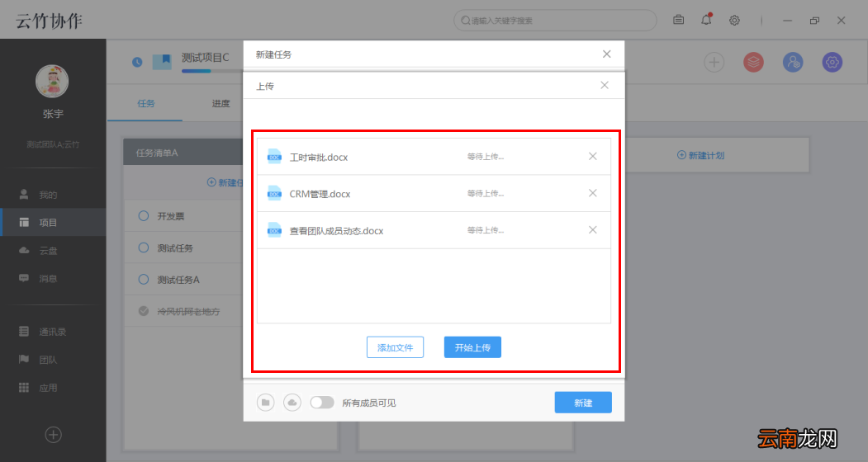Remove 工时审批.docx from upload list
Screen dimensions: 868x462
click(x=592, y=157)
